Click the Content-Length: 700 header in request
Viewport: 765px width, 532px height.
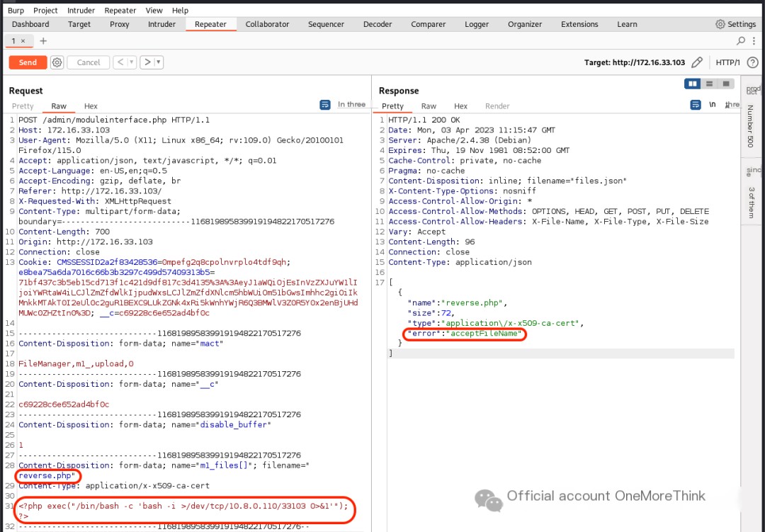pos(64,232)
